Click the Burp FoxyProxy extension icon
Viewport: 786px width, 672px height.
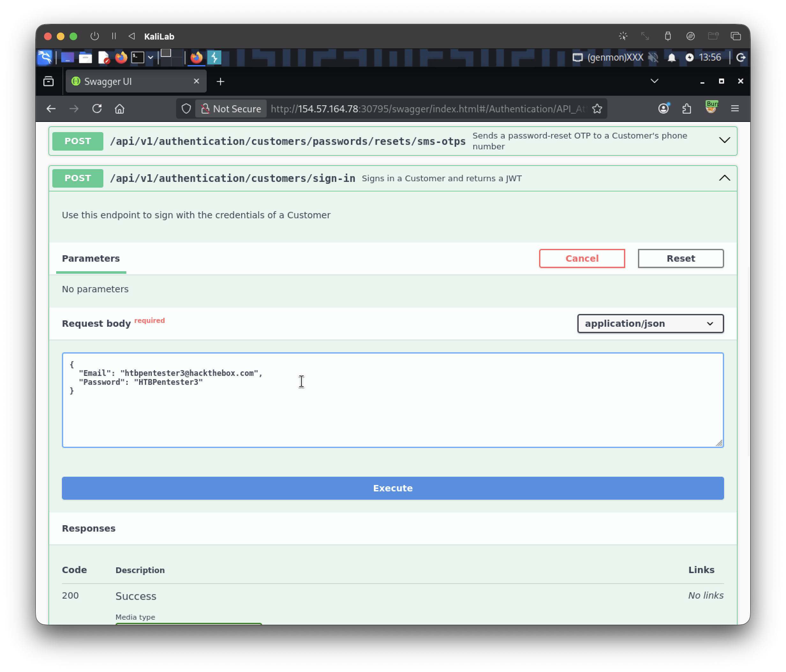pos(711,108)
